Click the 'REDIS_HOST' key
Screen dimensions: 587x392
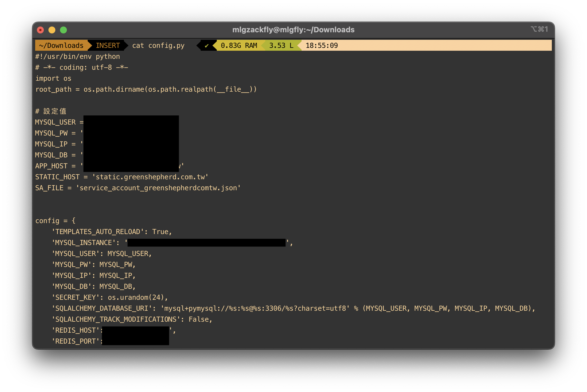click(x=76, y=330)
